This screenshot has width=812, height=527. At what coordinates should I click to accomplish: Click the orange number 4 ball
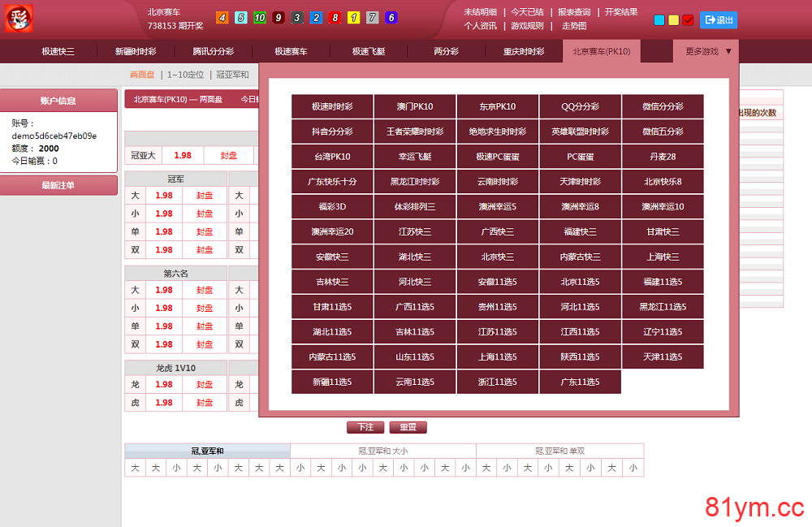(222, 18)
